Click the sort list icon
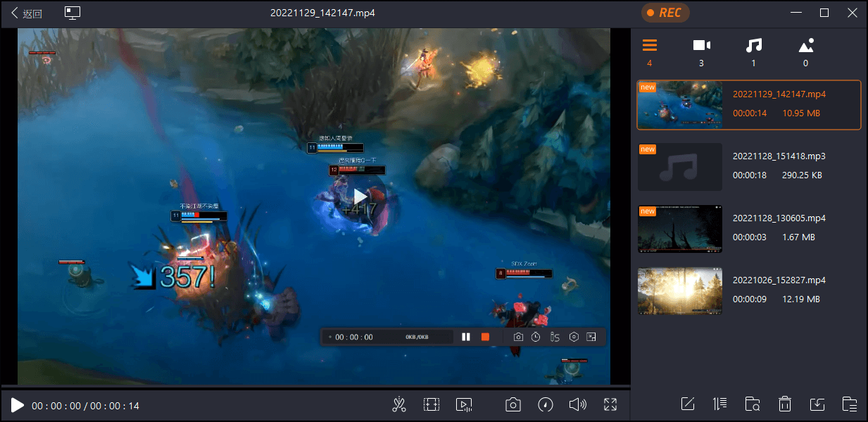The height and width of the screenshot is (422, 868). (719, 404)
